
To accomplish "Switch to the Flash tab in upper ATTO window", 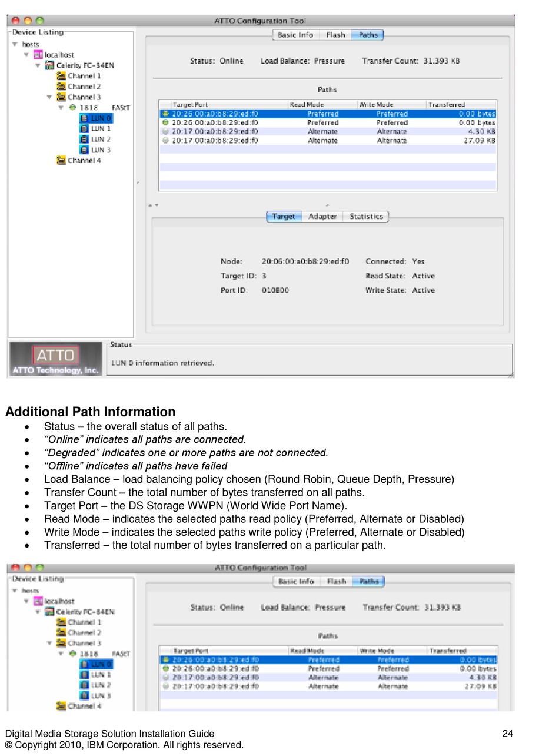I will [335, 35].
